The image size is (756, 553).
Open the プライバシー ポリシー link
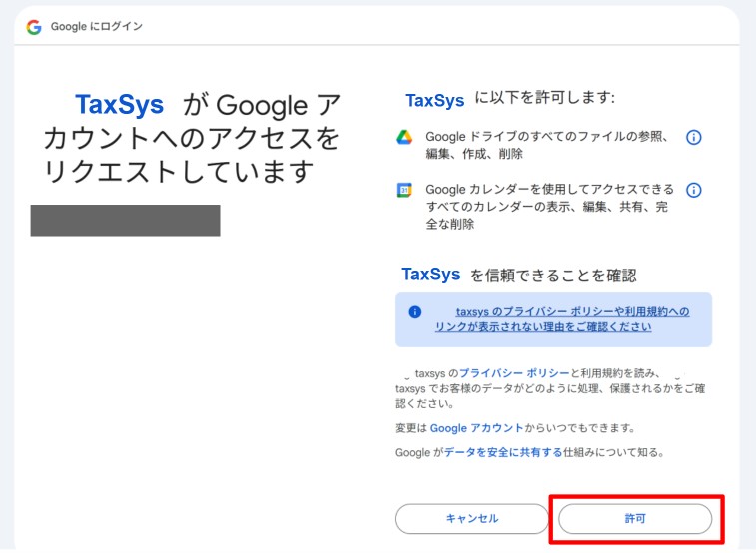(514, 373)
